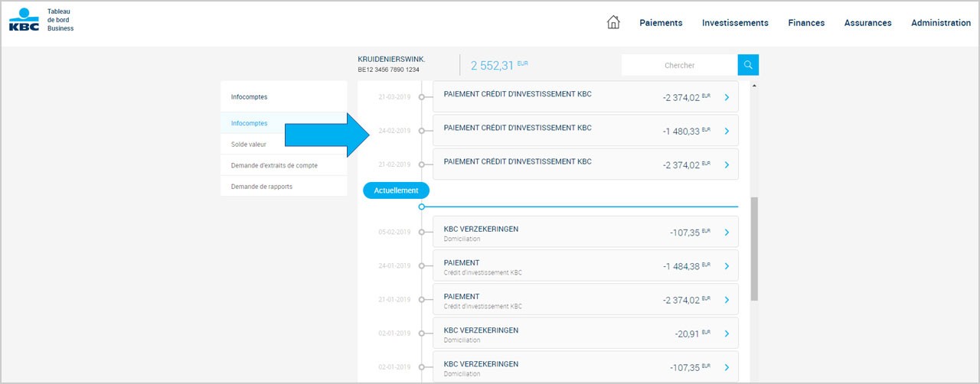Open the KBC VERZEKERINGEN -20,91 transaction

point(586,333)
